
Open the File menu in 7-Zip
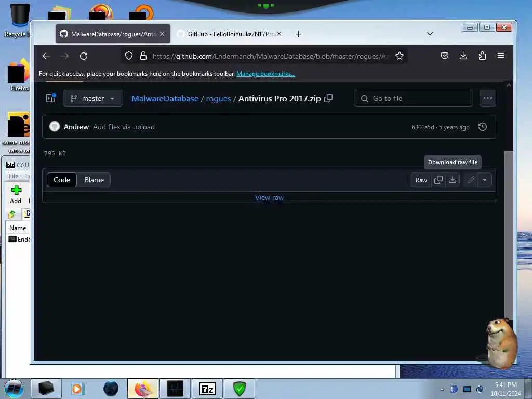[x=14, y=176]
